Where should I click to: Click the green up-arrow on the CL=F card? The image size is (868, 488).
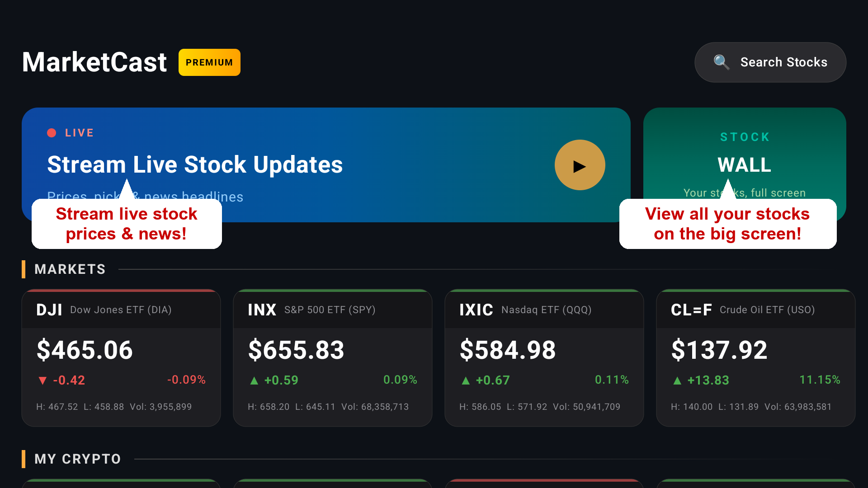tap(678, 380)
